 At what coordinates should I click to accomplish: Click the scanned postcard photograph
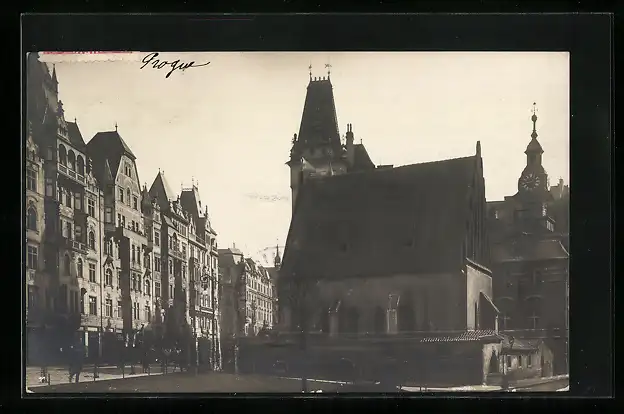click(x=298, y=222)
